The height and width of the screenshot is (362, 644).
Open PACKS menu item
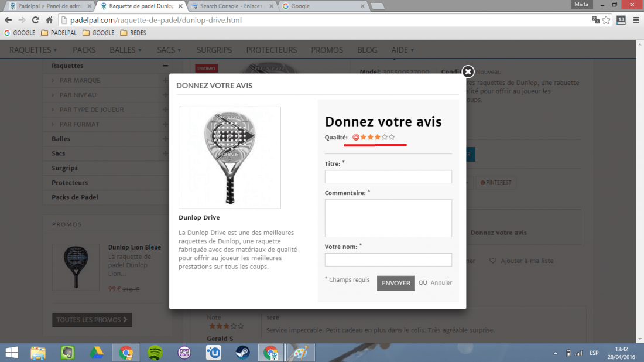point(84,50)
